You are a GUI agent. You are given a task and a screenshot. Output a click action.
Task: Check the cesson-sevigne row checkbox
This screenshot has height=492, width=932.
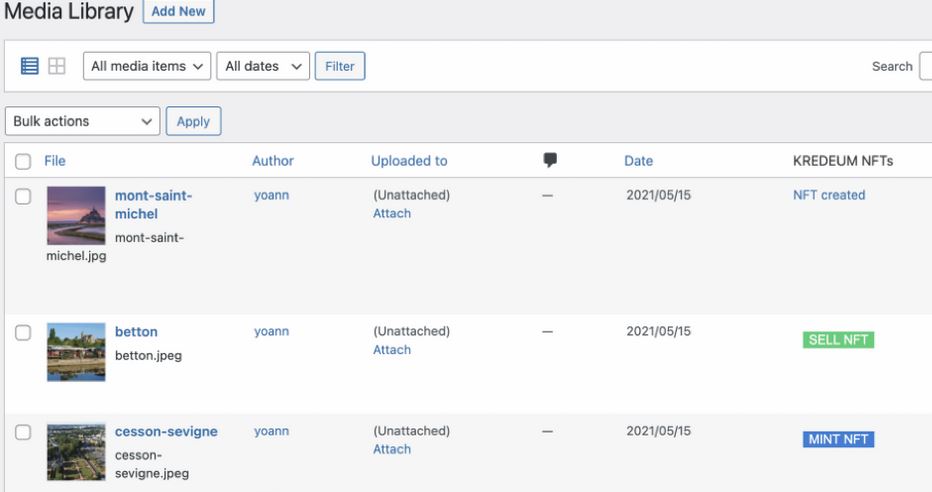coord(23,432)
